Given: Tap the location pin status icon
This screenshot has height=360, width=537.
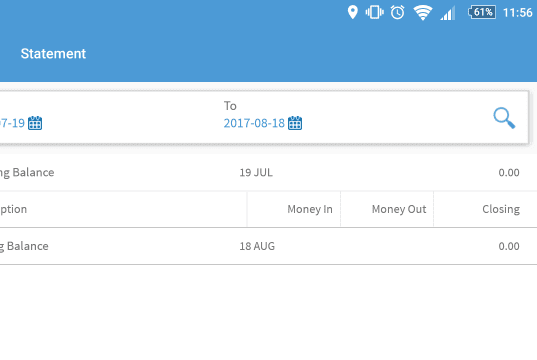Looking at the screenshot, I should tap(352, 12).
